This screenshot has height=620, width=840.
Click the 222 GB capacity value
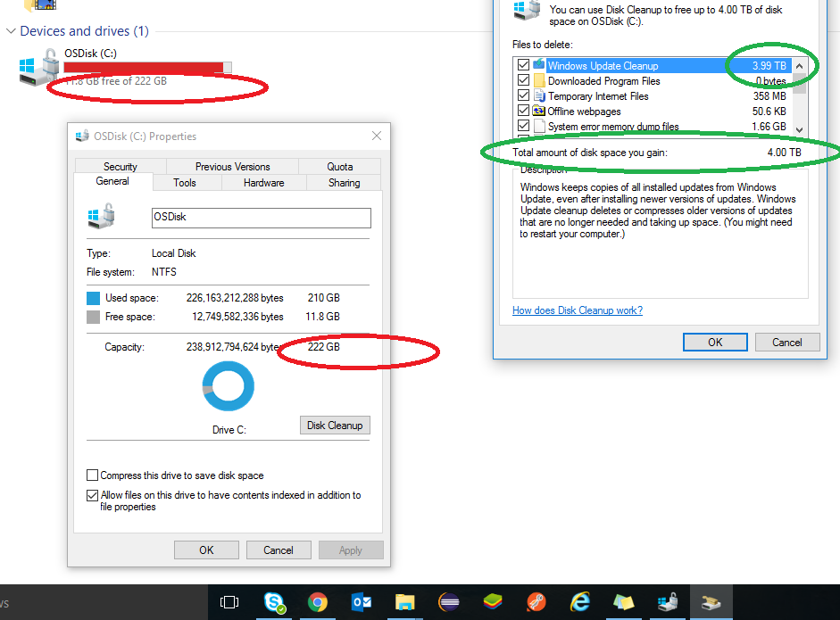pyautogui.click(x=323, y=347)
